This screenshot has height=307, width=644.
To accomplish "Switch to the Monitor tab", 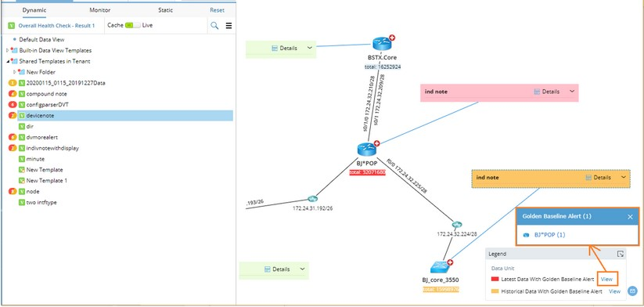I will tap(100, 10).
